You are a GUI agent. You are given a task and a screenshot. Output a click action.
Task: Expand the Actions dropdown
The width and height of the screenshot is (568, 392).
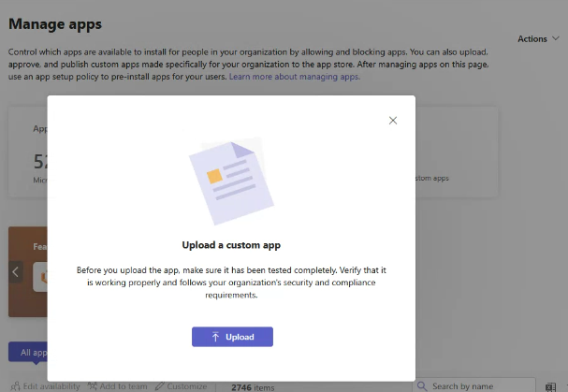click(x=538, y=39)
